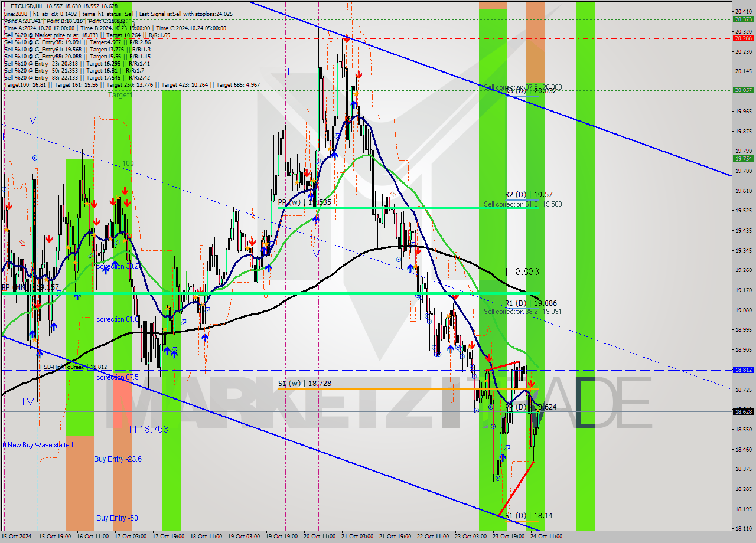Click the current price 18.628 tag on axis
This screenshot has height=543, width=756.
742,411
